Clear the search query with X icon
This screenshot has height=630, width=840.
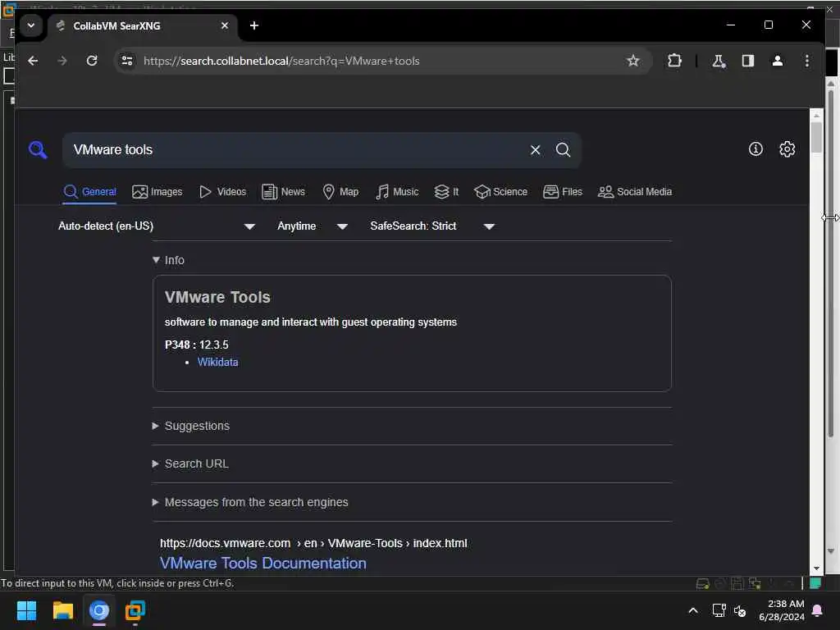click(x=535, y=150)
